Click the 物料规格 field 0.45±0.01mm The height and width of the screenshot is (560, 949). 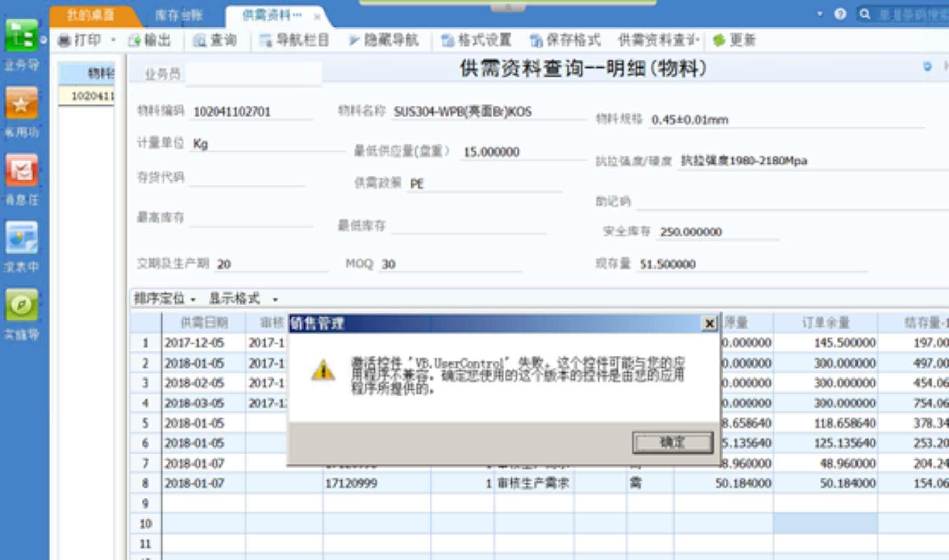pos(786,120)
